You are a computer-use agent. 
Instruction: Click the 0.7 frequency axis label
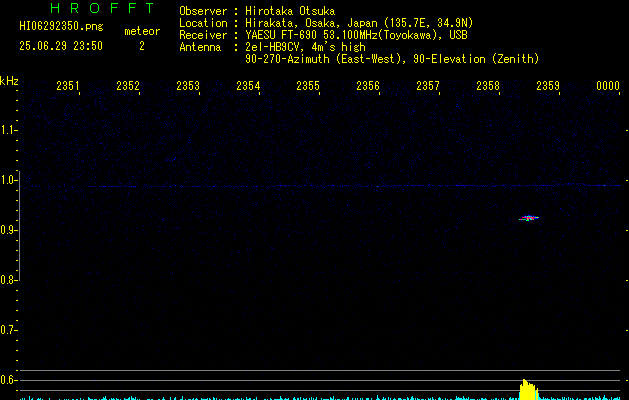coord(8,330)
